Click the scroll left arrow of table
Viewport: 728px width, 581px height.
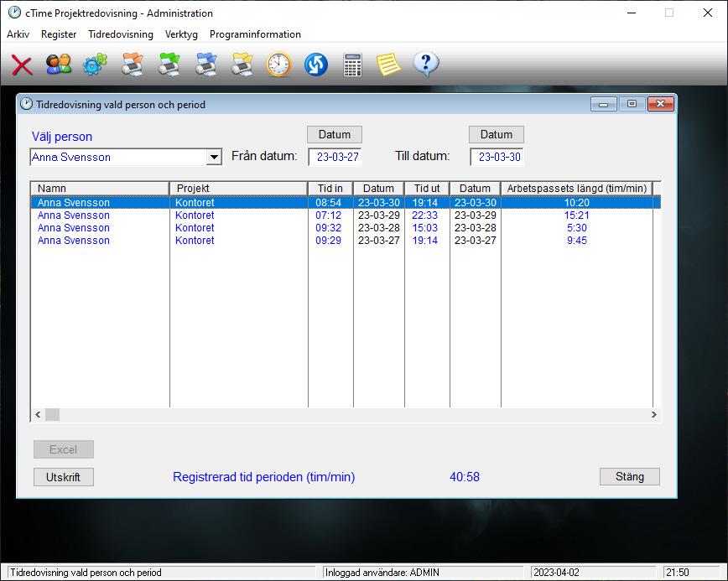[38, 414]
